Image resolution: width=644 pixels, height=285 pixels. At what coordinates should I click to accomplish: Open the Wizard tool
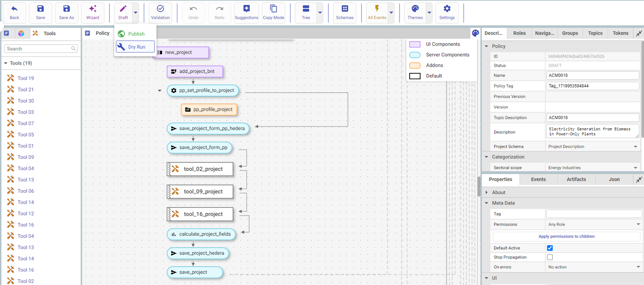click(93, 13)
